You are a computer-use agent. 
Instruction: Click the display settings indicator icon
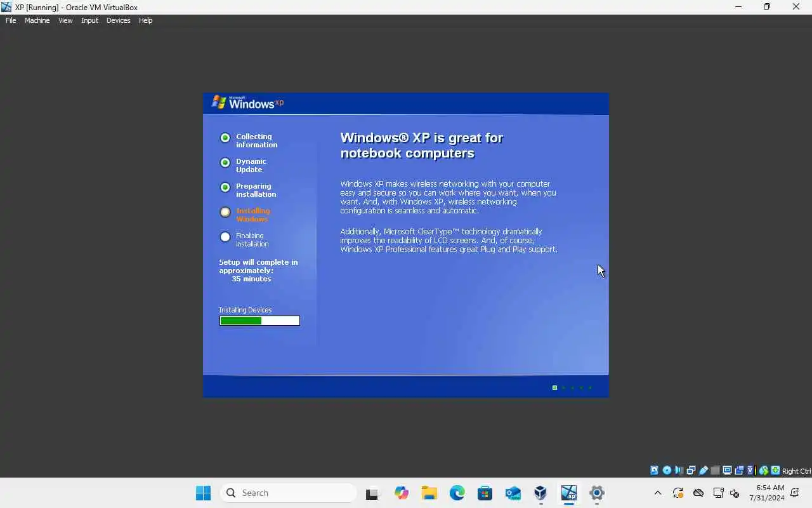(x=727, y=471)
